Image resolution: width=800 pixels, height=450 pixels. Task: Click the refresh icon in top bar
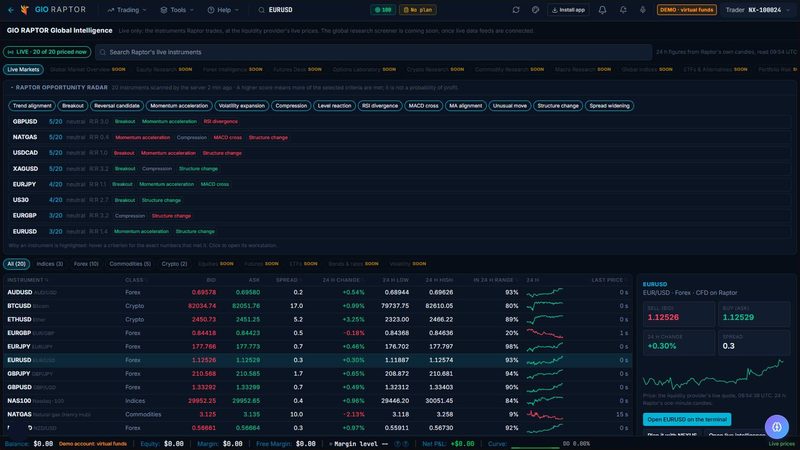(516, 10)
